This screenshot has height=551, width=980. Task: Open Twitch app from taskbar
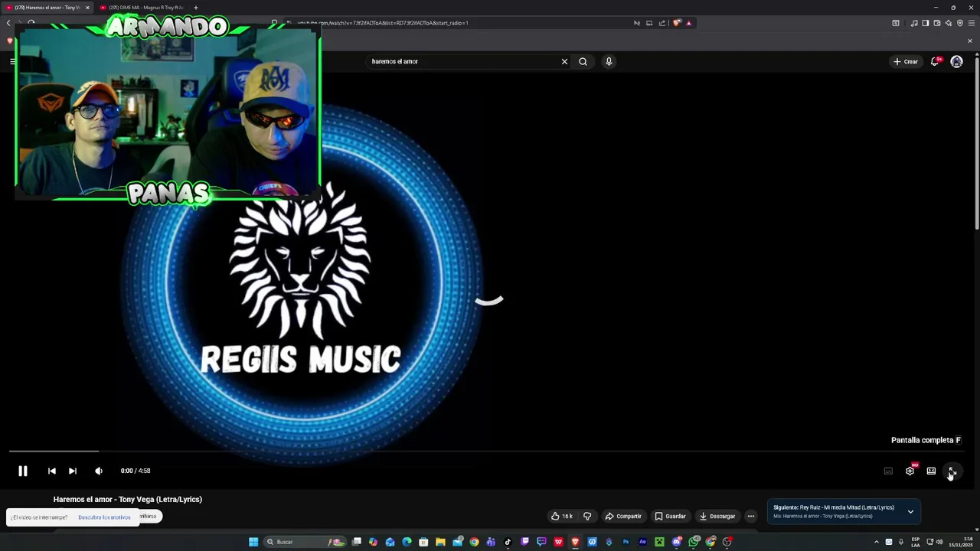pyautogui.click(x=524, y=542)
